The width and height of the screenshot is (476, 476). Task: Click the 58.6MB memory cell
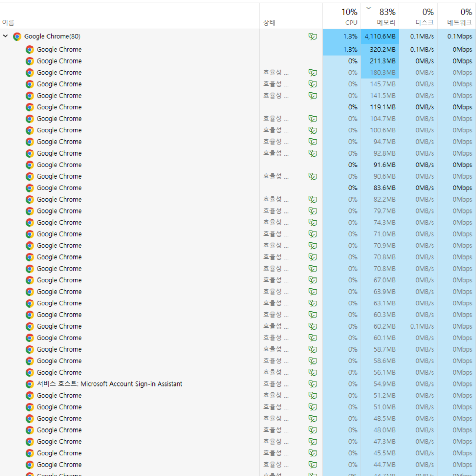[380, 361]
